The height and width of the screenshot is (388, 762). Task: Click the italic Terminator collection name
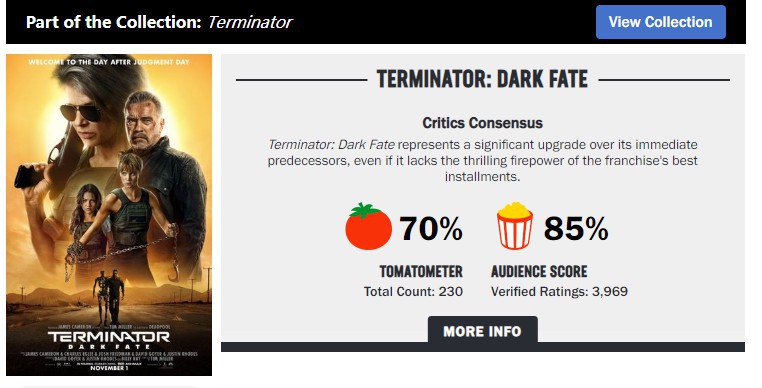250,22
